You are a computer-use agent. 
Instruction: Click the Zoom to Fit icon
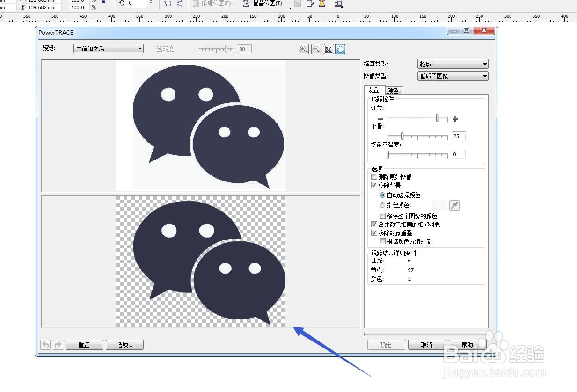point(329,49)
